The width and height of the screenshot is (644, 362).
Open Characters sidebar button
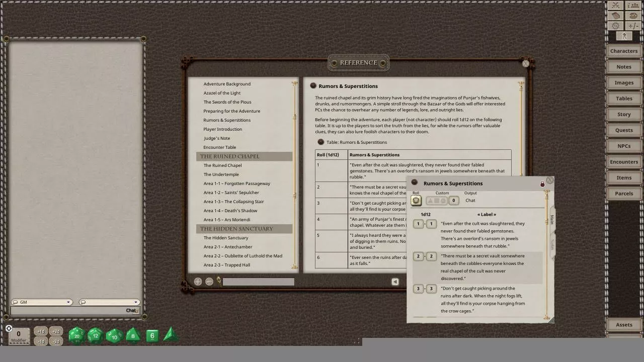point(624,51)
